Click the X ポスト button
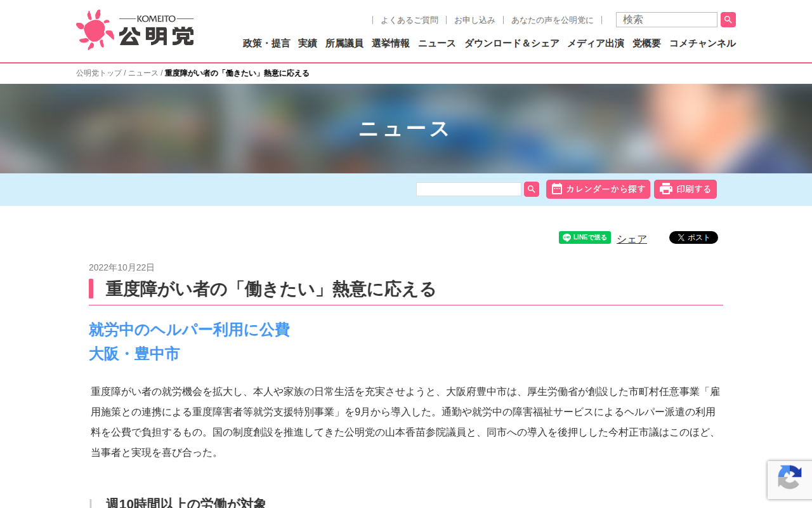Viewport: 812px width, 508px height. click(693, 237)
